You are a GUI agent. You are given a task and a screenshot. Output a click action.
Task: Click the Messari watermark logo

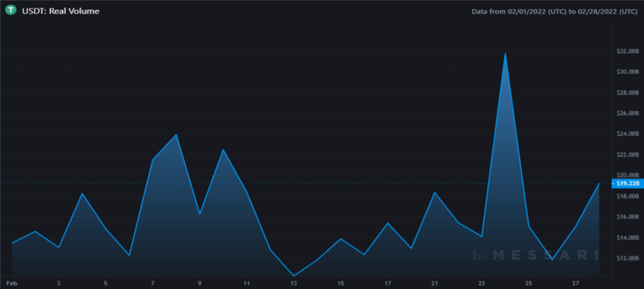pyautogui.click(x=535, y=255)
